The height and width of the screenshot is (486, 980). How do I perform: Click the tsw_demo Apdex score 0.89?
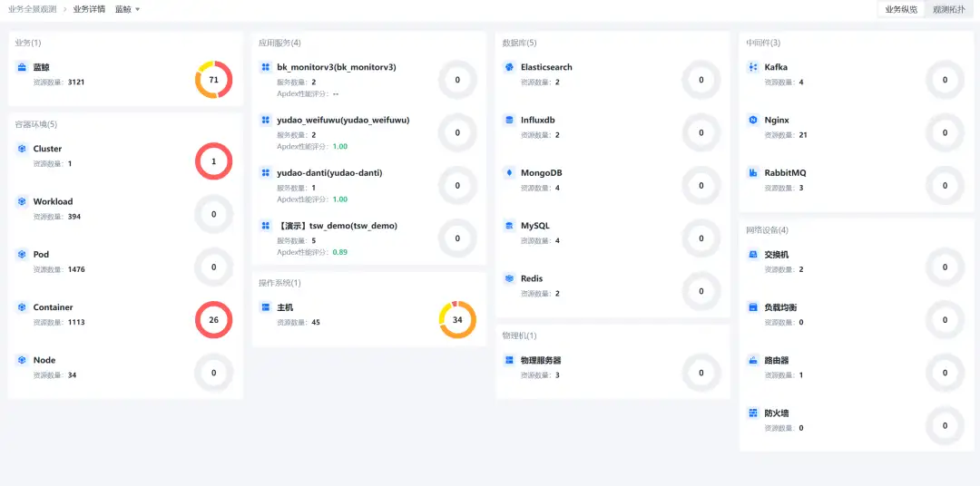(340, 252)
